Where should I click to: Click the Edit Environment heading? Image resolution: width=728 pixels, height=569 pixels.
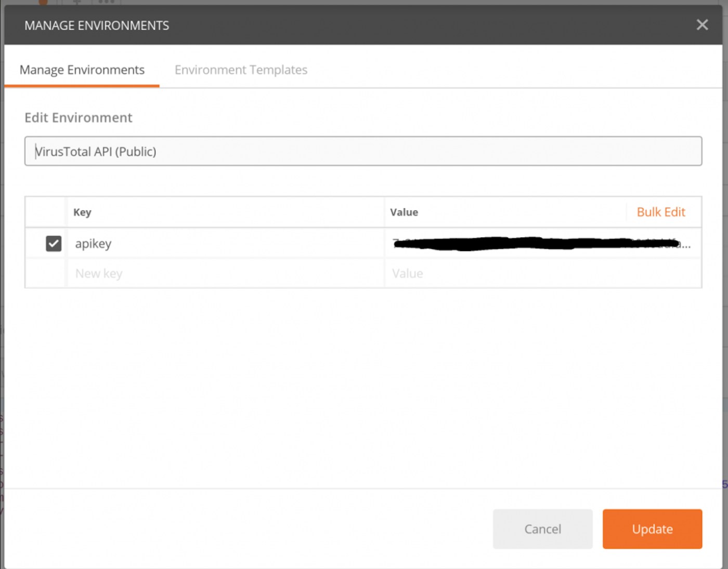(x=79, y=118)
